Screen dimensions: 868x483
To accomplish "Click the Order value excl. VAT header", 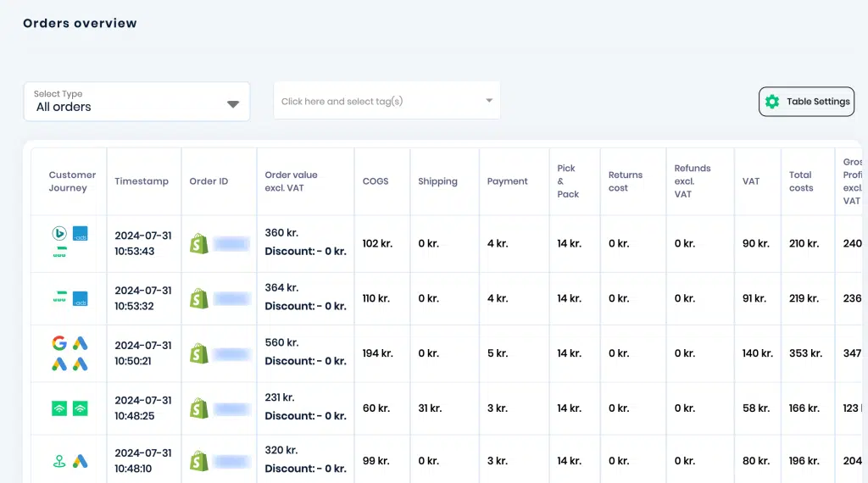I will [x=292, y=181].
